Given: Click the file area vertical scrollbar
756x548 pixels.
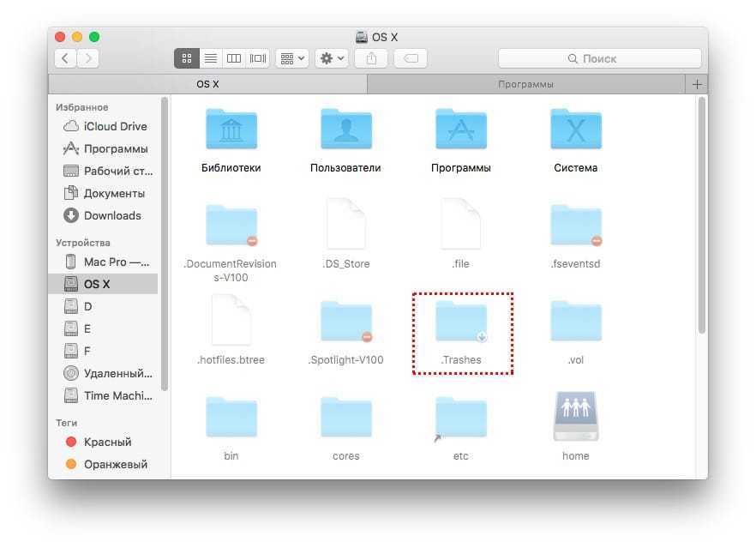Looking at the screenshot, I should coord(702,214).
